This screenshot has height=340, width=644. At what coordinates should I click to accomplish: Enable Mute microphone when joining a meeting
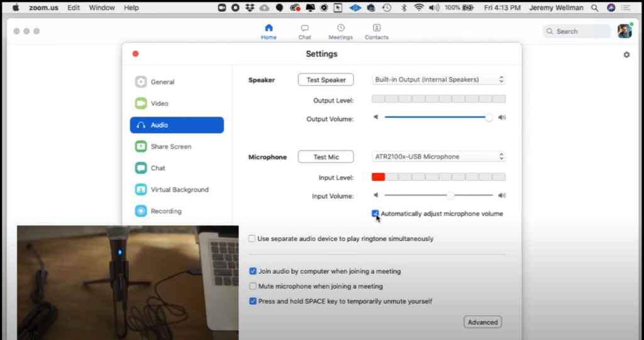point(253,286)
